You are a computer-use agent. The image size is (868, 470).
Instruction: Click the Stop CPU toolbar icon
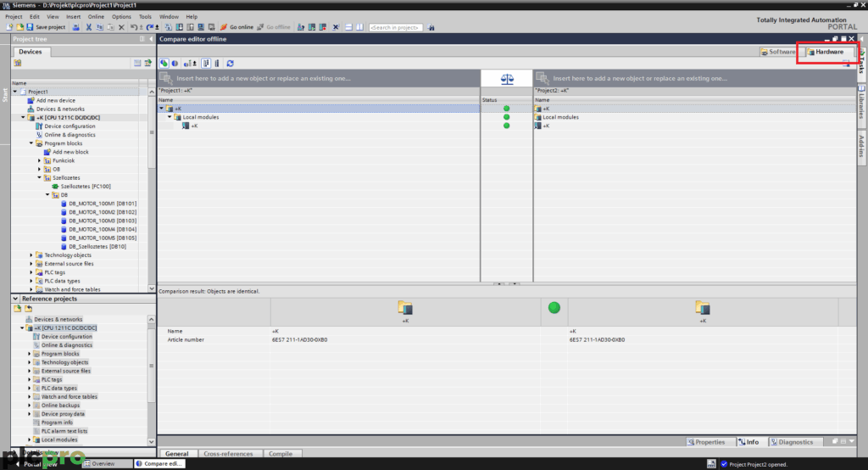point(323,27)
